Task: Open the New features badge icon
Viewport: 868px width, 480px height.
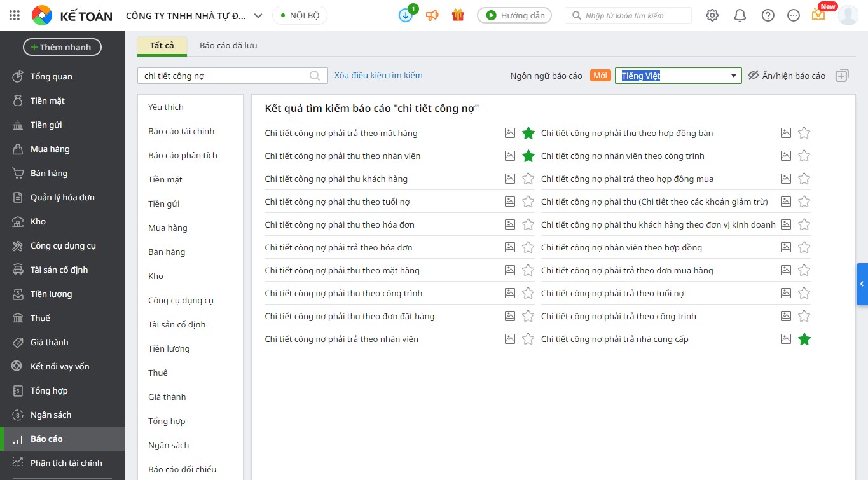Action: pos(819,14)
